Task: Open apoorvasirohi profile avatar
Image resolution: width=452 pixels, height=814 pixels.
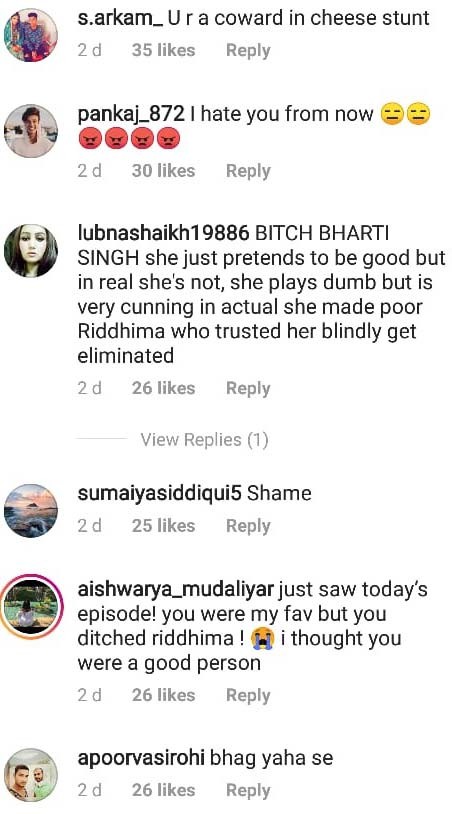Action: pos(31,775)
